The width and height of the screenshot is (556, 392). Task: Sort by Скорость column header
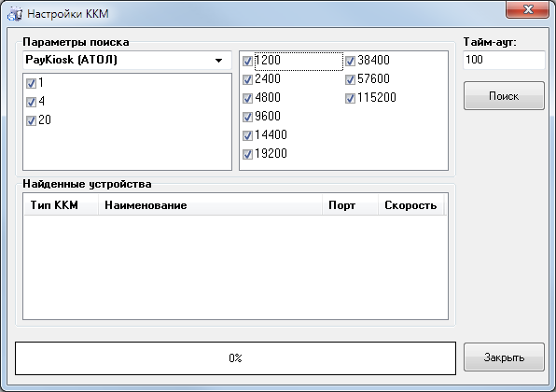tap(411, 205)
